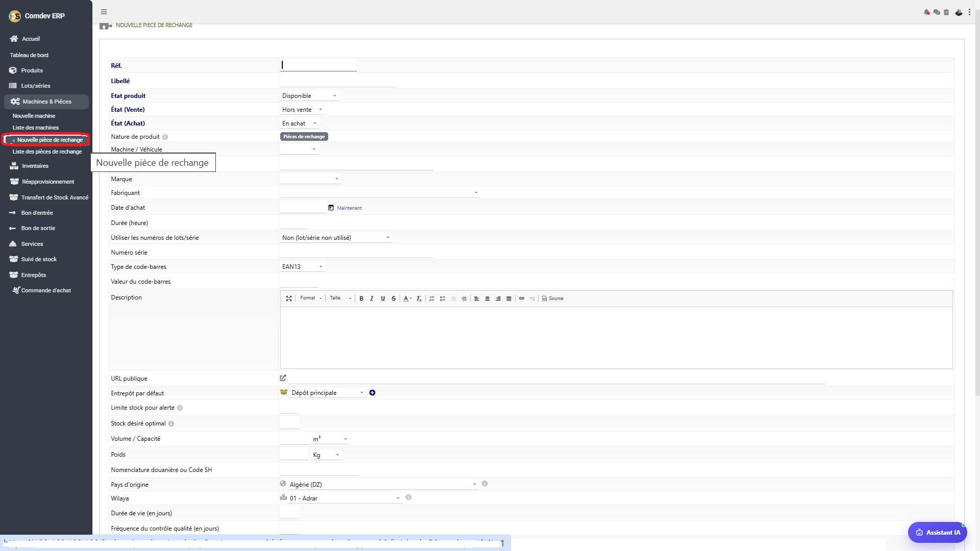Open the Fabriquant dropdown
Screen dimensions: 980x551
[380, 193]
